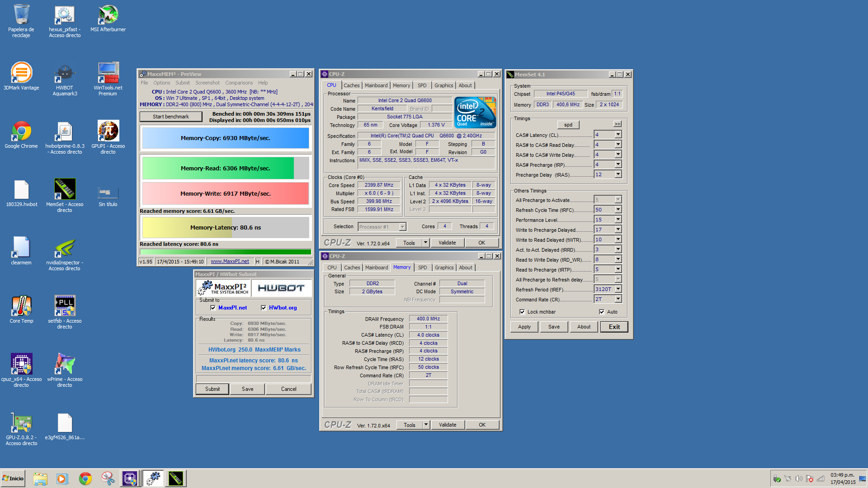Screen dimensions: 868x488
Task: Launch MSI Afterburner desktop icon
Action: pos(108,19)
